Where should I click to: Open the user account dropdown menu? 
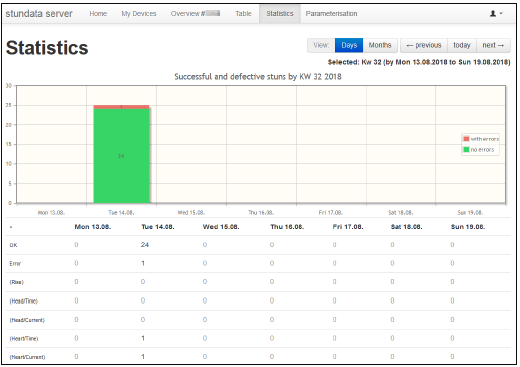(496, 14)
